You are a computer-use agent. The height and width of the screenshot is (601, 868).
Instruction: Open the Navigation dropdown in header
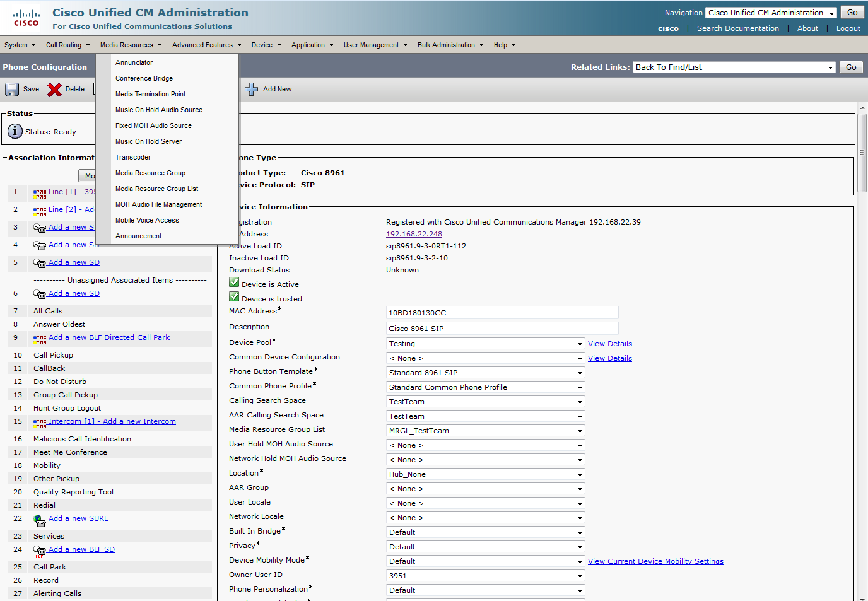(771, 13)
